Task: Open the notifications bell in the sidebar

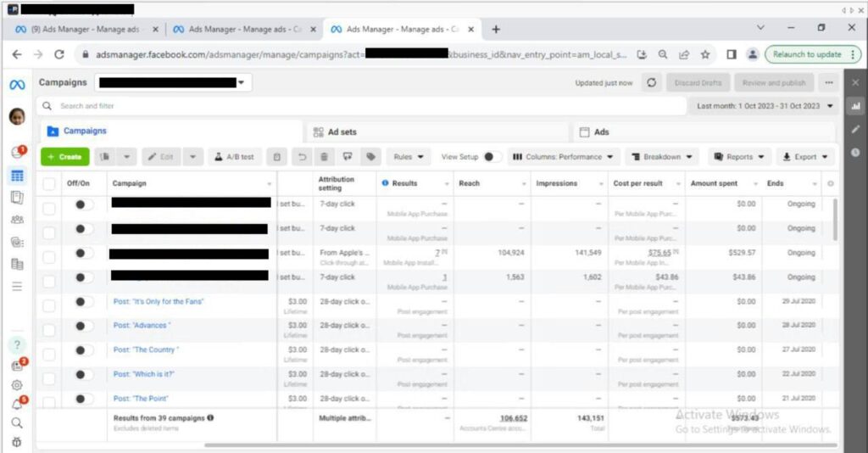Action: pyautogui.click(x=17, y=405)
